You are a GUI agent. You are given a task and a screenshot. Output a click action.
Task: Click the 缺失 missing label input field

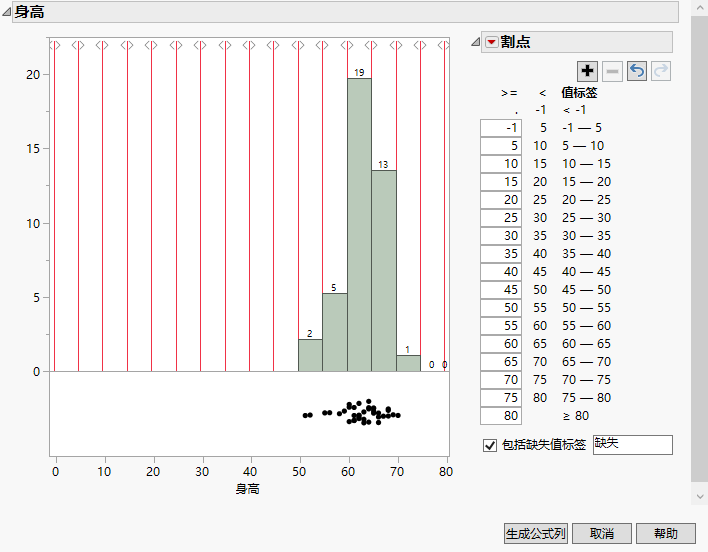[633, 445]
